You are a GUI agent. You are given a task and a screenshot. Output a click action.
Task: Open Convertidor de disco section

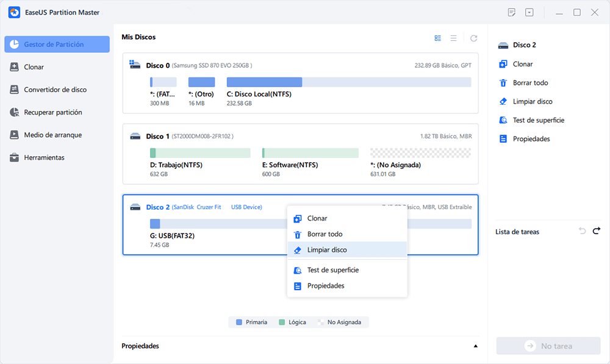tap(57, 90)
